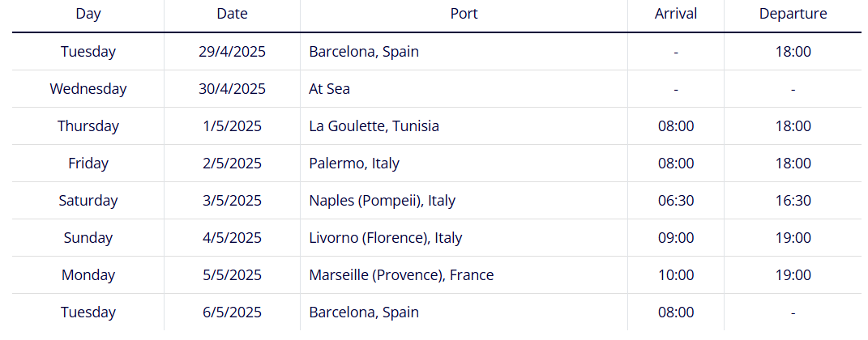Image resolution: width=868 pixels, height=340 pixels.
Task: Click the 10:00 arrival time for Marseille
Action: click(x=676, y=274)
